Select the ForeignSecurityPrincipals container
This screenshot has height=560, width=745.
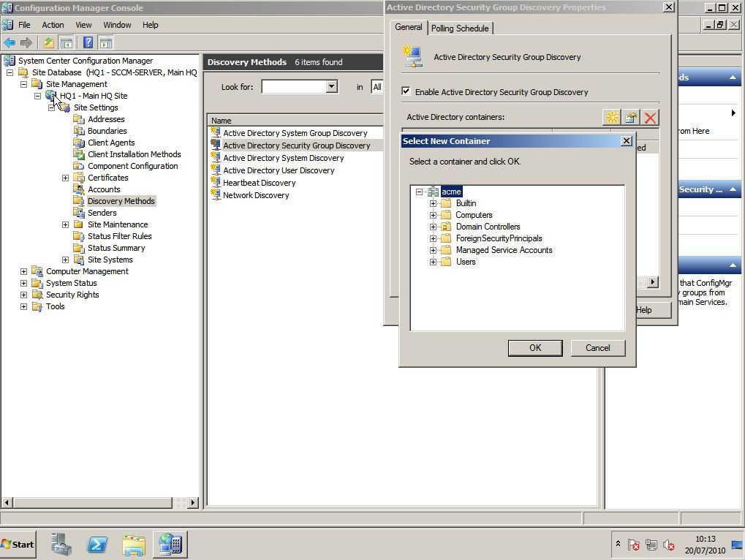click(499, 238)
